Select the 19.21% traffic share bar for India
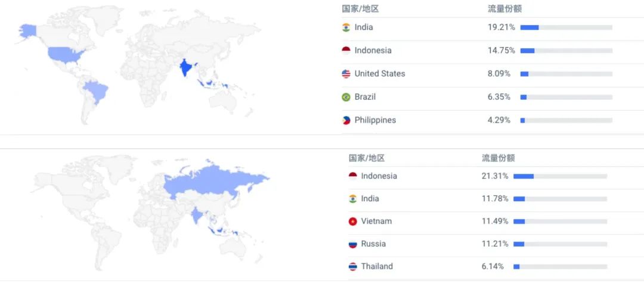 (x=566, y=27)
